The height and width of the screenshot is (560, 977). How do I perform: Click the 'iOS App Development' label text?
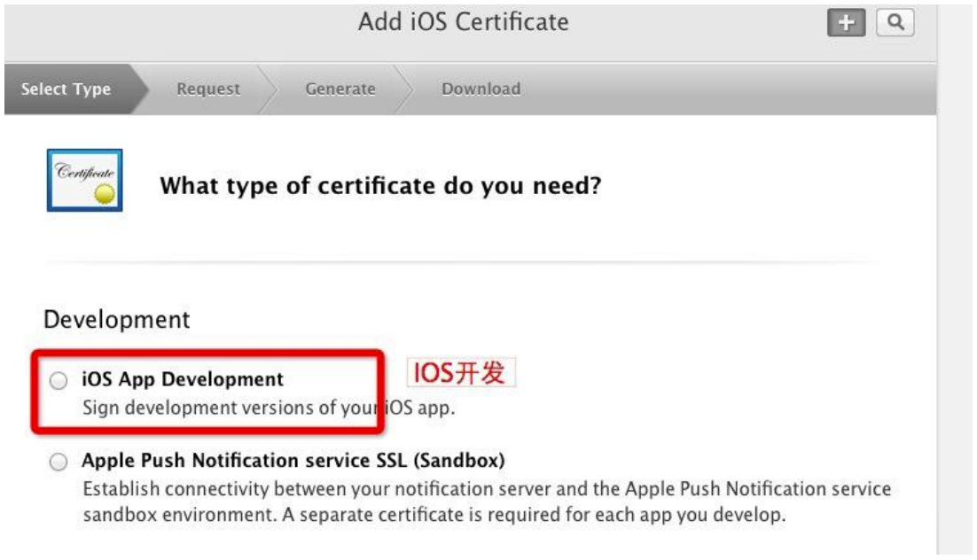183,379
